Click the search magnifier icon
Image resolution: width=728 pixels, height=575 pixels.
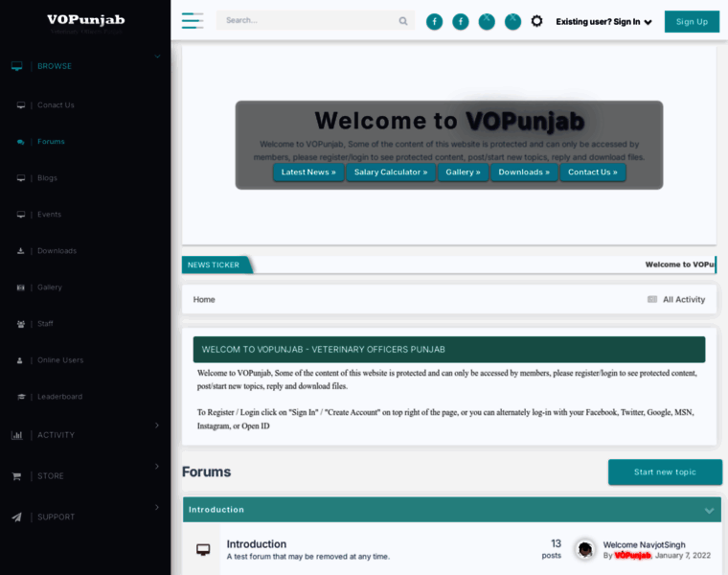[x=403, y=21]
